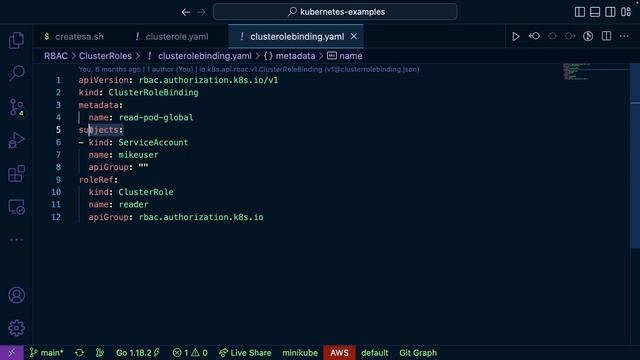Go forward with the right arrow
Image resolution: width=640 pixels, height=360 pixels.
coord(201,12)
